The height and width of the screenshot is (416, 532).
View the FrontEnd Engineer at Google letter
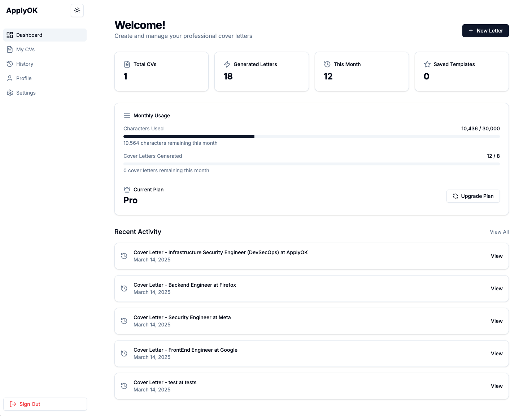click(x=497, y=354)
